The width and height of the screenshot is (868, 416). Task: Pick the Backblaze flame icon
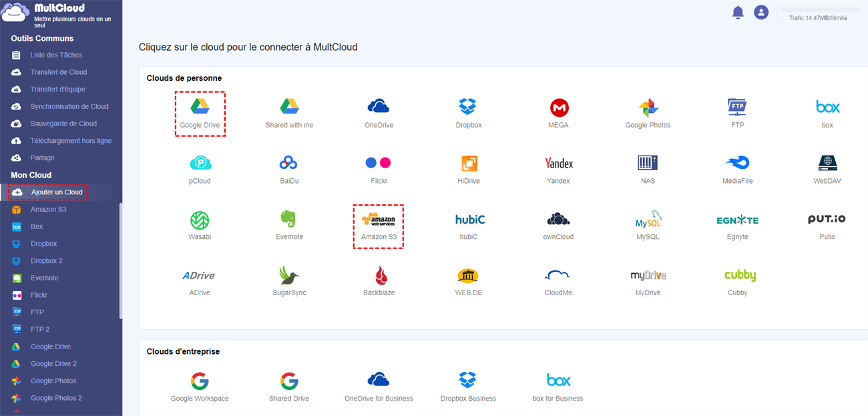(x=379, y=275)
